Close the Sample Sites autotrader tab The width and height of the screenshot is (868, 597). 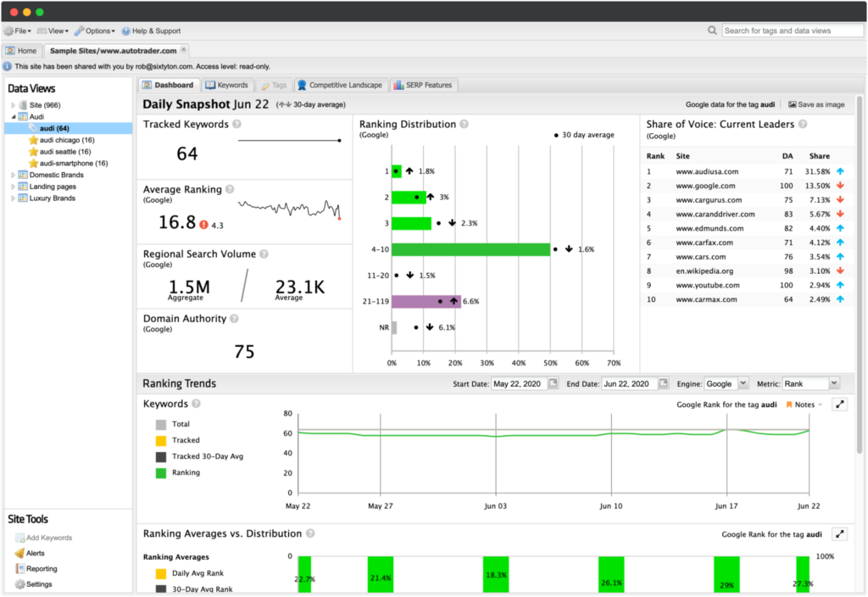183,50
